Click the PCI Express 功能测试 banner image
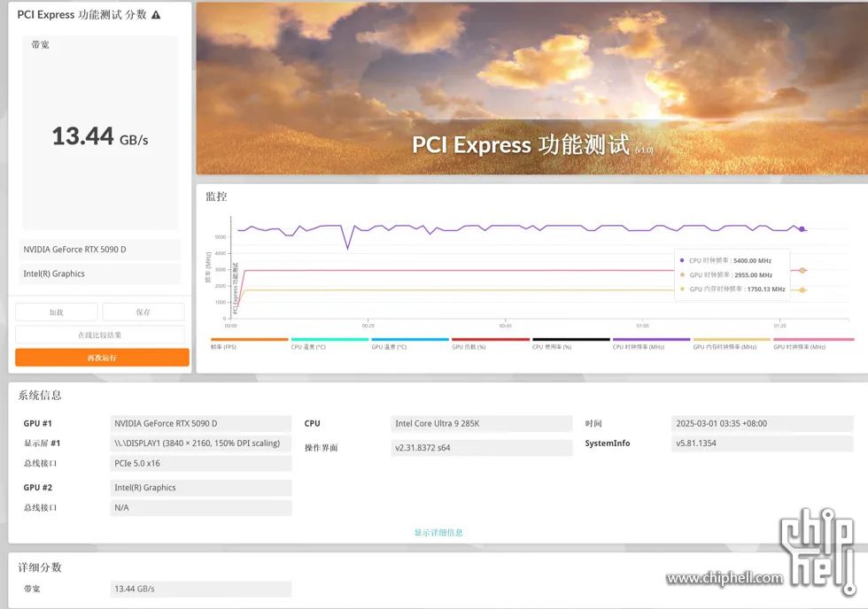868x609 pixels. click(532, 89)
